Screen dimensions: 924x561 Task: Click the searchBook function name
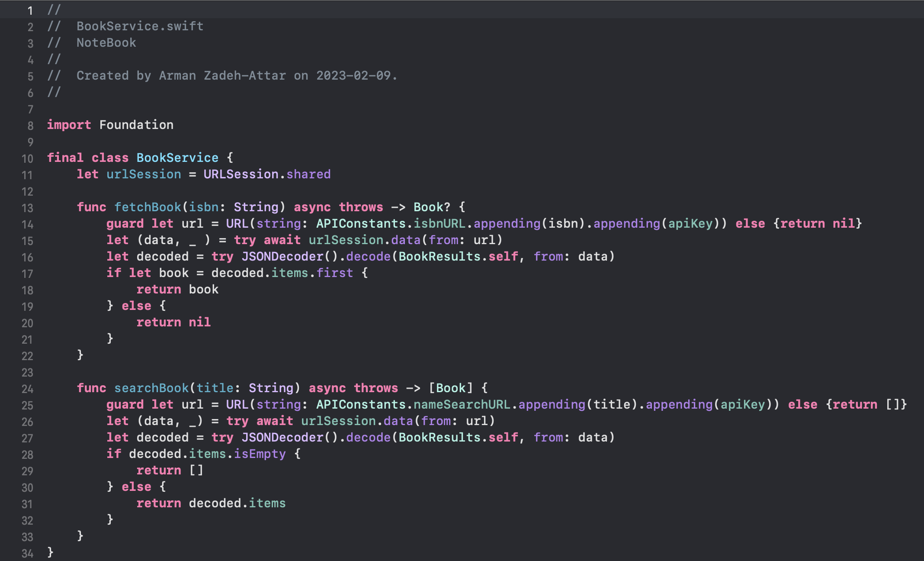(x=151, y=388)
